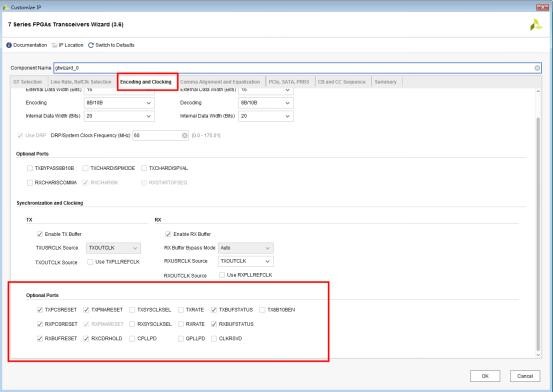
Task: Open the CB and CC Sequence tab
Action: pos(341,82)
